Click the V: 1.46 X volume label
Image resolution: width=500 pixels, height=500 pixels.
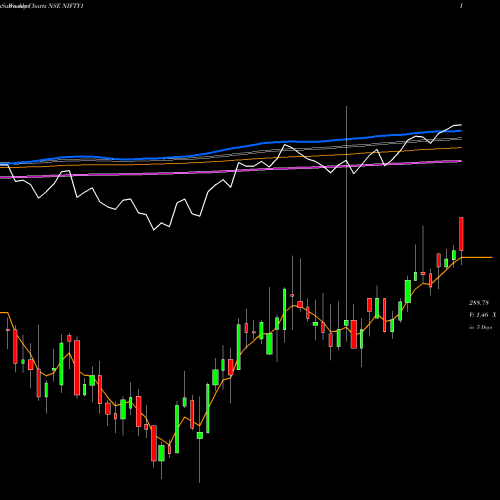(x=482, y=315)
